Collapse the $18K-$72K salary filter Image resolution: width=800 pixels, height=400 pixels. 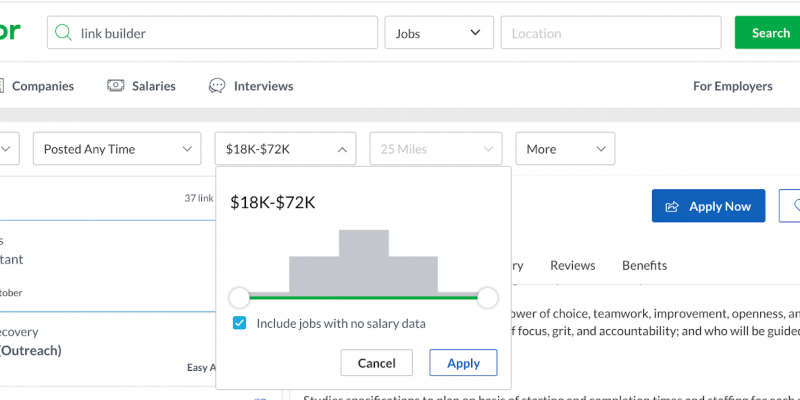pos(285,149)
